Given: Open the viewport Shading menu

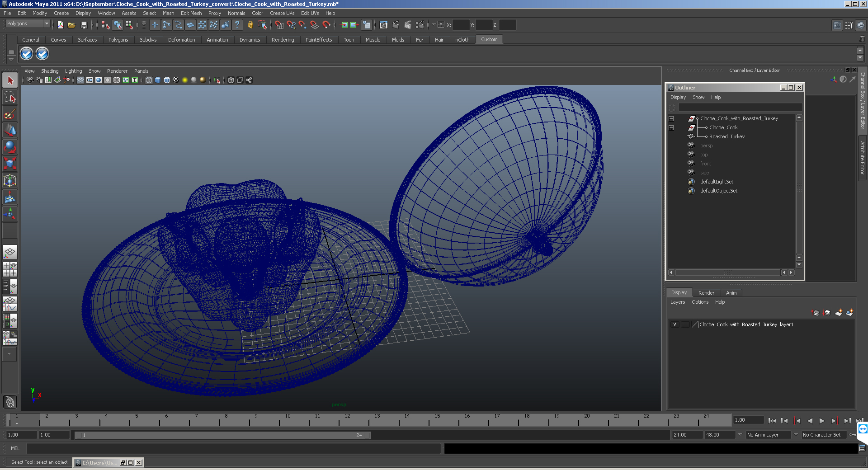Looking at the screenshot, I should (50, 71).
